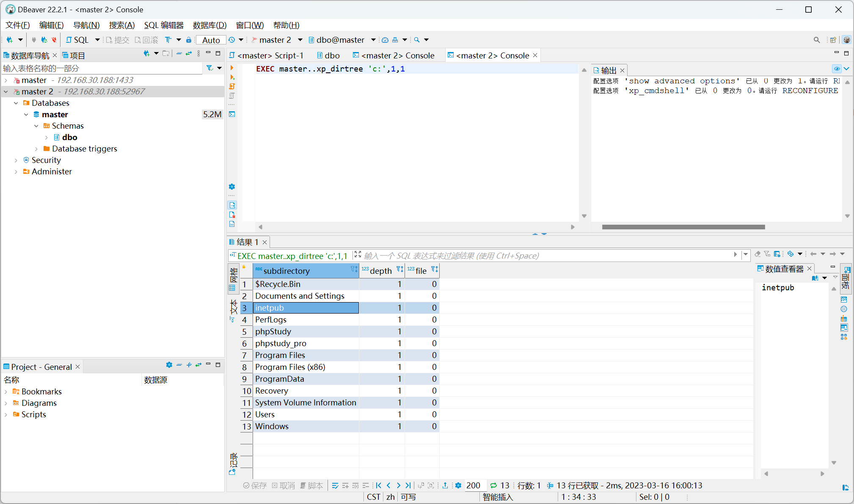Click execute SQL statement orange arrow
Viewport: 854px width, 504px height.
(x=232, y=68)
